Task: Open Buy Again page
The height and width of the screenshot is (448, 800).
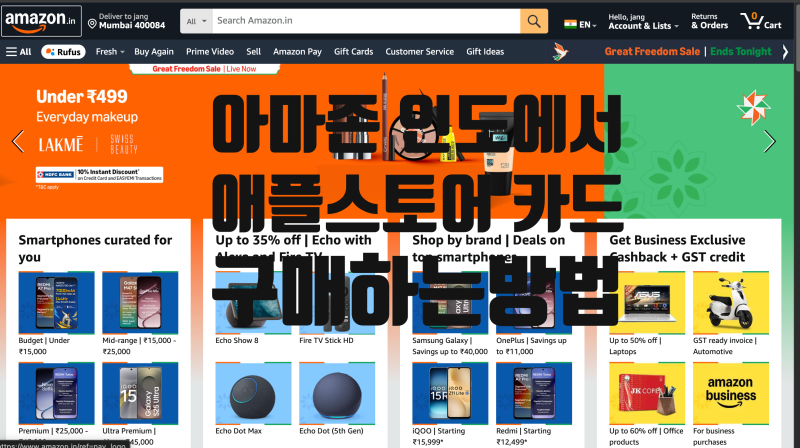Action: tap(154, 52)
